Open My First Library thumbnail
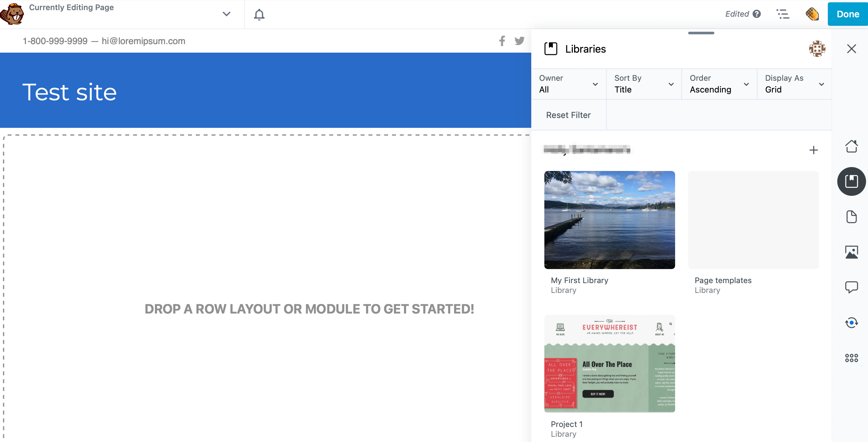Image resolution: width=868 pixels, height=442 pixels. click(609, 220)
